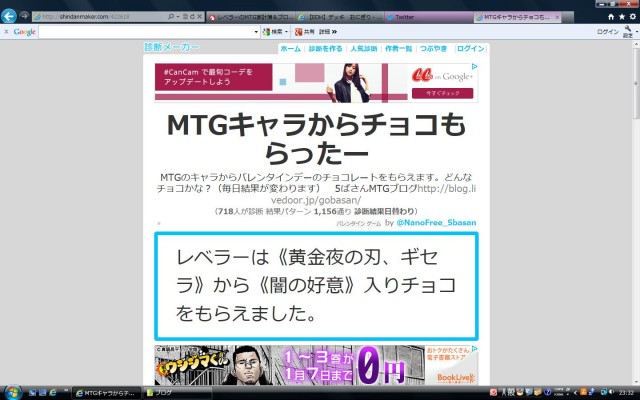Click the AdChoices icon on CanCam banner
This screenshot has height=400, width=640.
point(475,66)
